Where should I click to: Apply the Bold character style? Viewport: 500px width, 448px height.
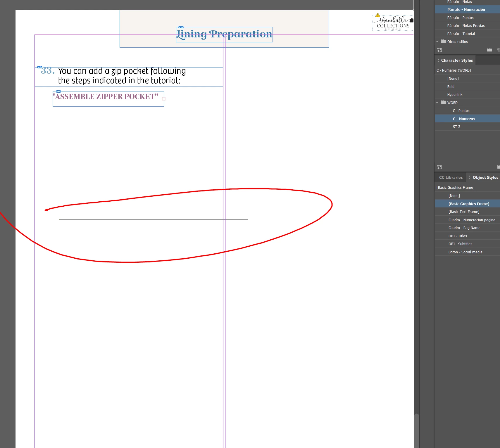click(467, 87)
